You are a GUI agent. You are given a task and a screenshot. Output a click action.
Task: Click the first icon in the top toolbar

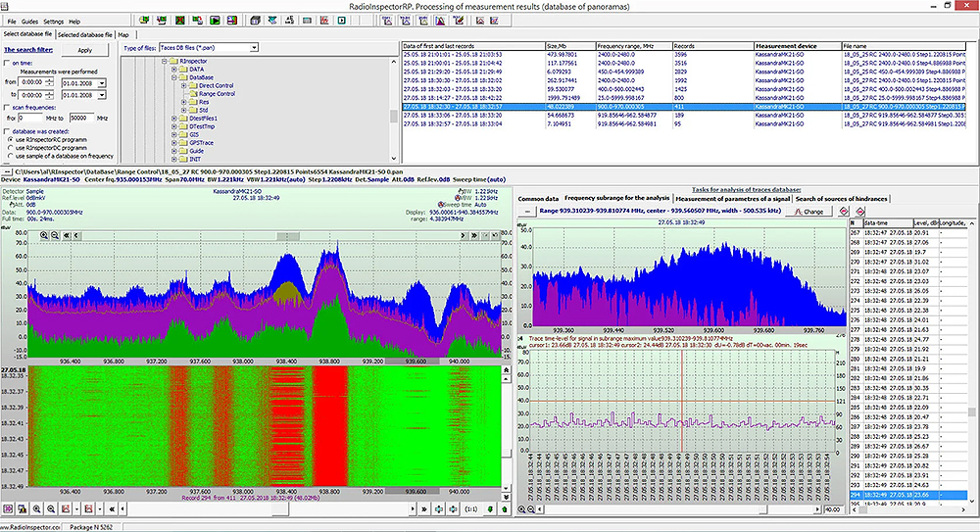point(145,21)
